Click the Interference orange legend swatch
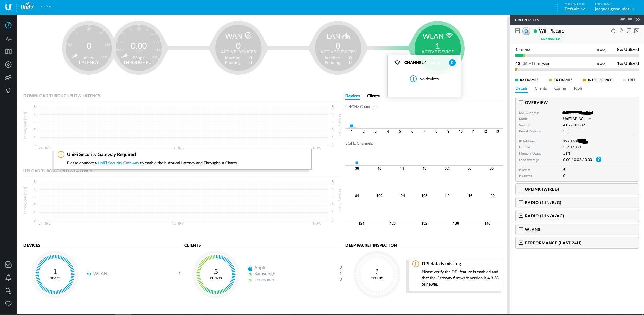Viewport: 644px width, 315px height. point(585,80)
